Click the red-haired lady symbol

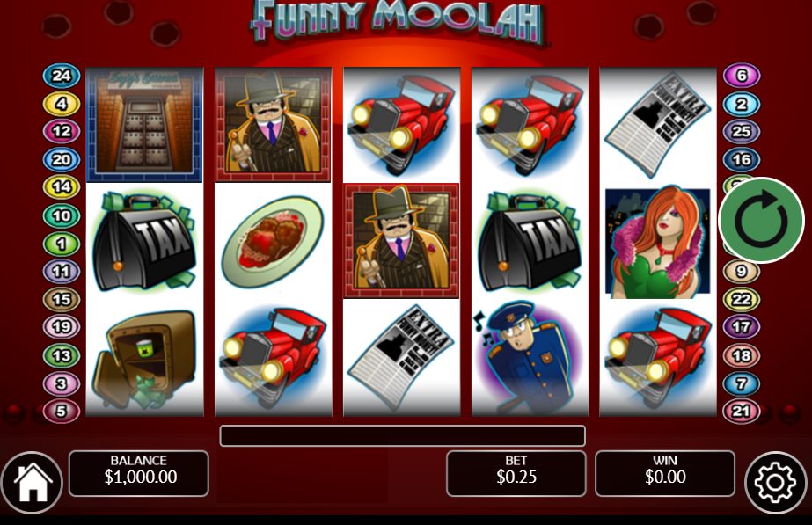(x=658, y=241)
